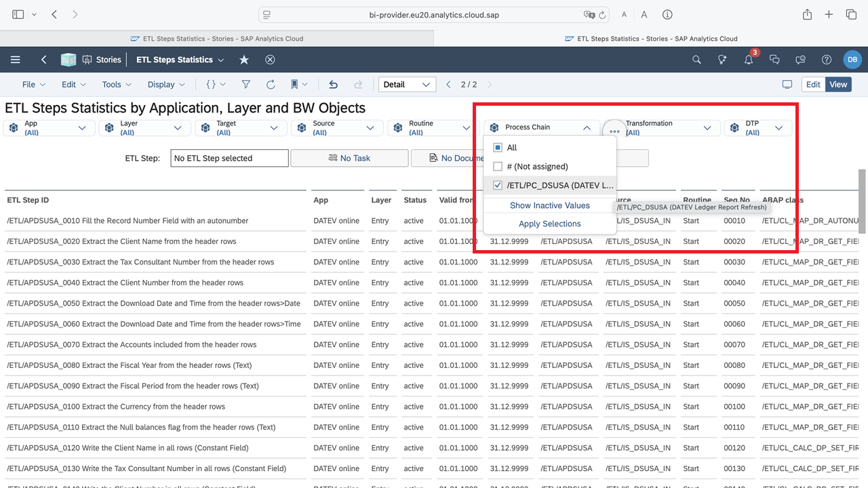Open notifications bell with 3 alerts
The image size is (868, 488).
click(749, 60)
